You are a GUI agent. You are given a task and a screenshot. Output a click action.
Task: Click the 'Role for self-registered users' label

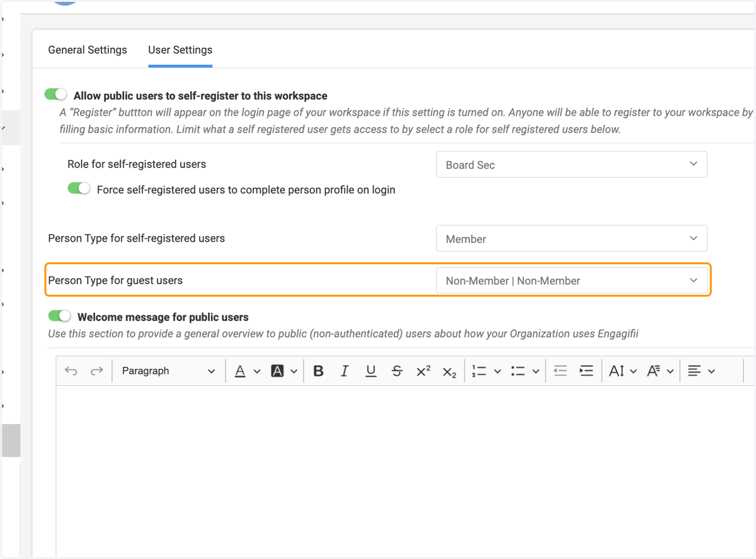(137, 164)
